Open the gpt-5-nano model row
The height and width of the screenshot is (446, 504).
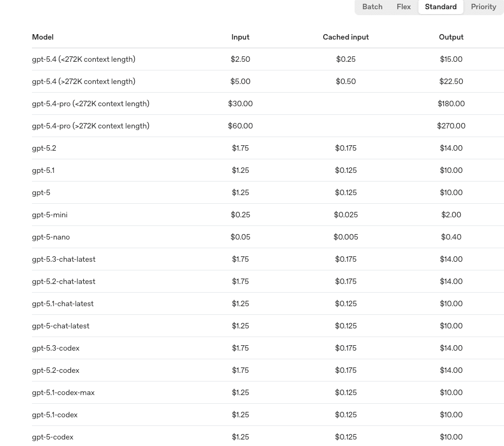pyautogui.click(x=51, y=237)
